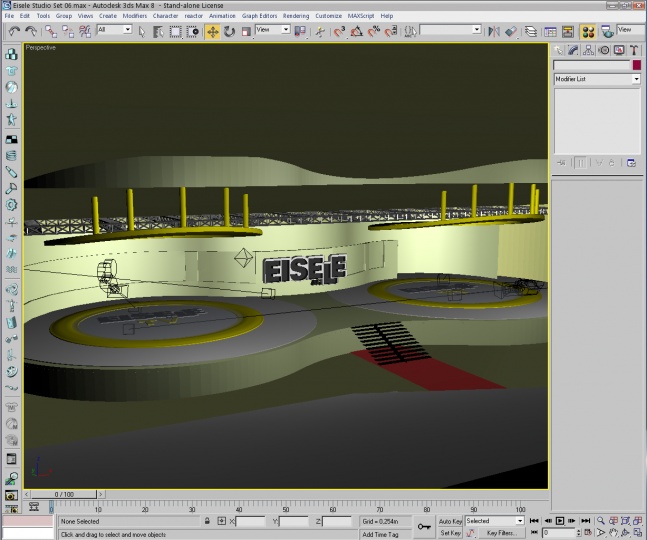Choose the Rectangular Selection Region tool

[175, 31]
